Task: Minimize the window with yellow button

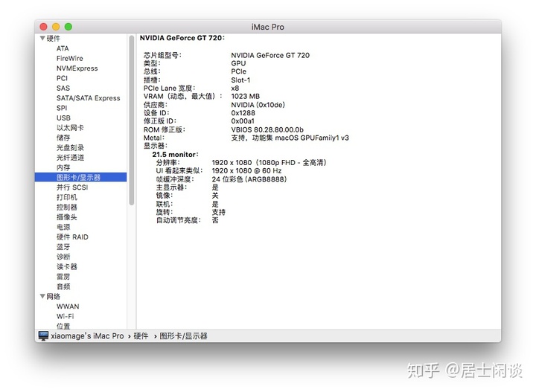Action: point(56,27)
